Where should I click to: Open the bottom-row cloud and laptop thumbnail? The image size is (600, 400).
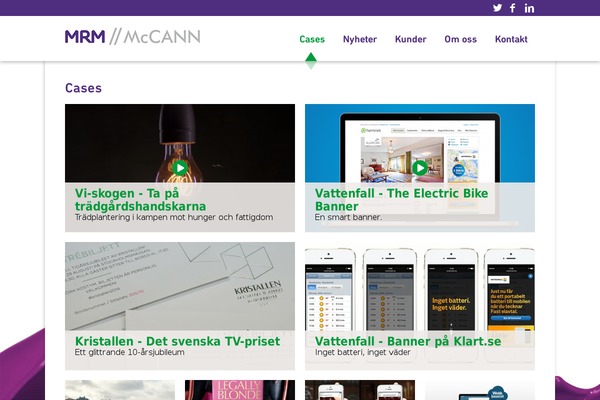[480, 390]
